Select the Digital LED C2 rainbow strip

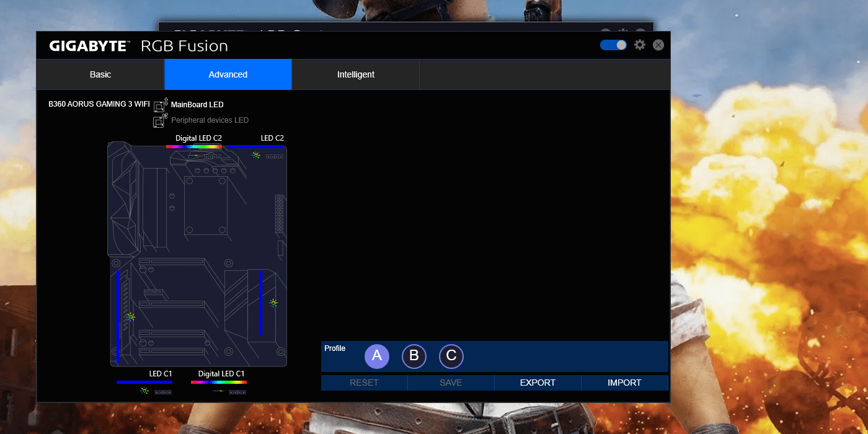(x=194, y=147)
